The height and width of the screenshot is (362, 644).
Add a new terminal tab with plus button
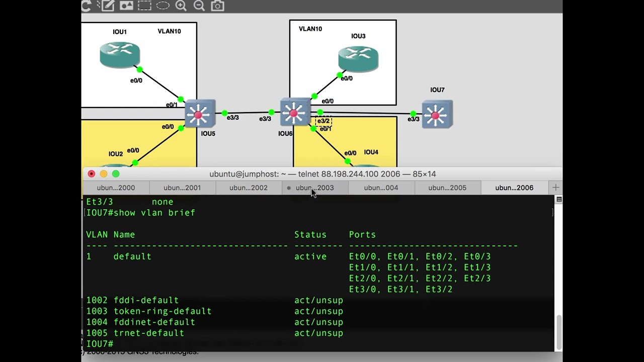tap(555, 188)
